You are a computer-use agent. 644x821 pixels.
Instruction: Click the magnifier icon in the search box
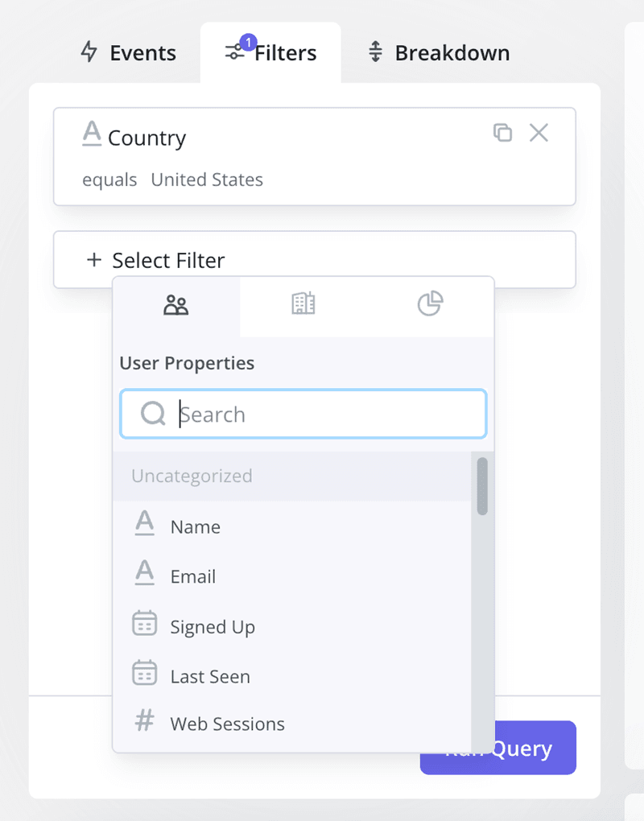(x=151, y=413)
